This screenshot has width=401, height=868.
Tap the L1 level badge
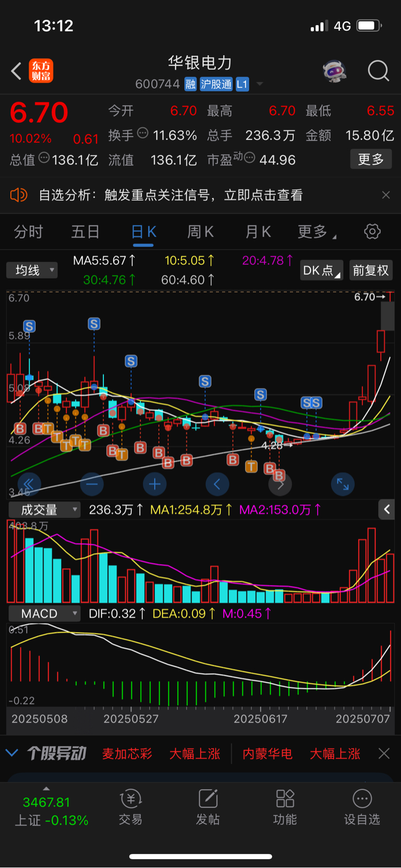tap(242, 85)
